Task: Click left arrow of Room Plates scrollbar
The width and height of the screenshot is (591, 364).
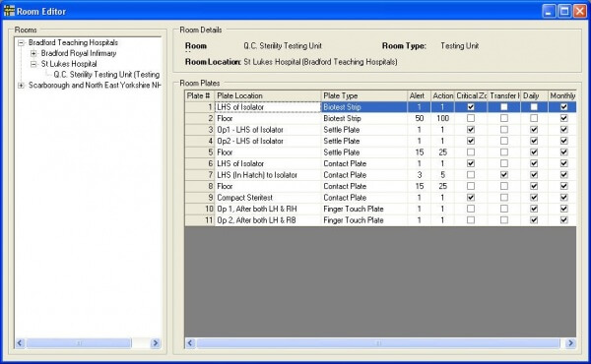Action: 190,343
